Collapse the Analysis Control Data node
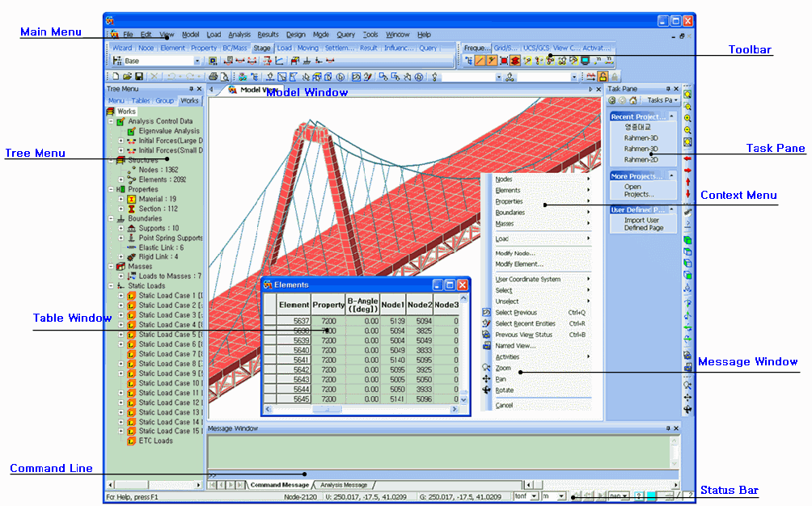812x506 pixels. pyautogui.click(x=111, y=121)
